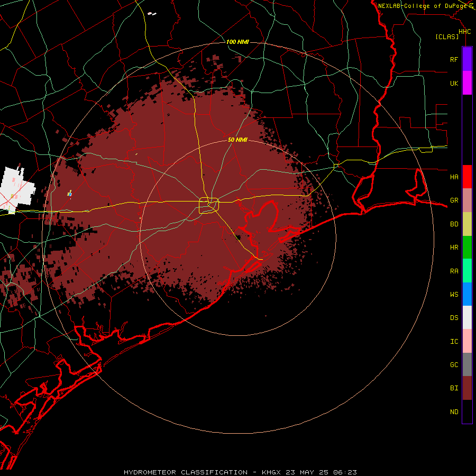Click the DS white legend swatch
Screen dimensions: 476x476
click(x=467, y=317)
